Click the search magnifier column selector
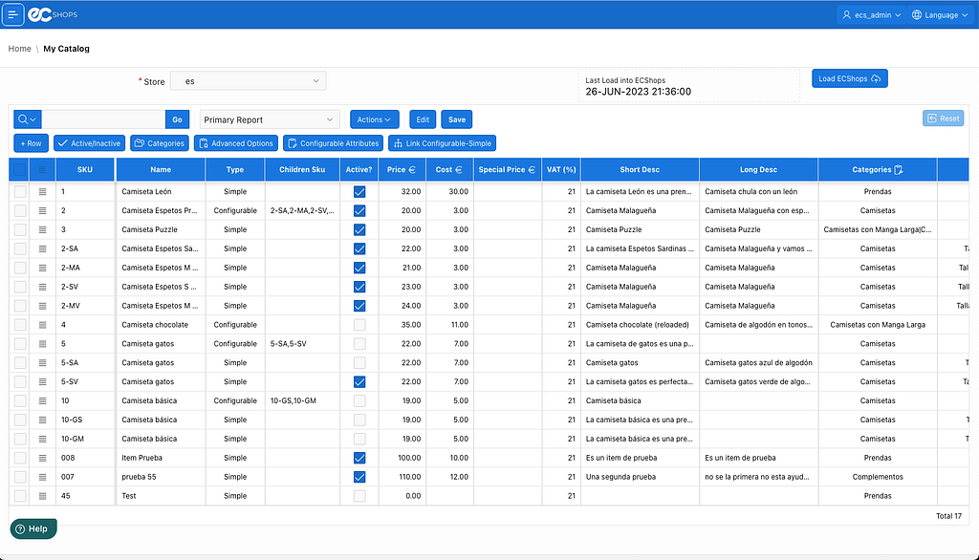 (27, 119)
